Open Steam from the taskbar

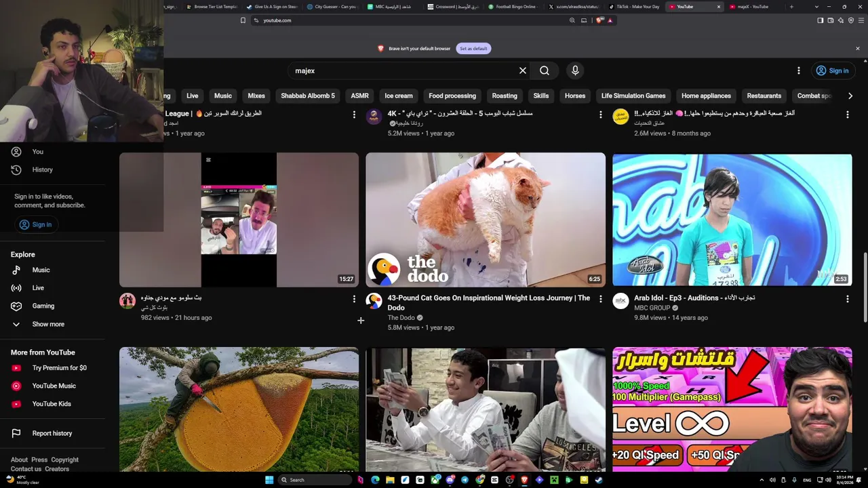pos(599,480)
